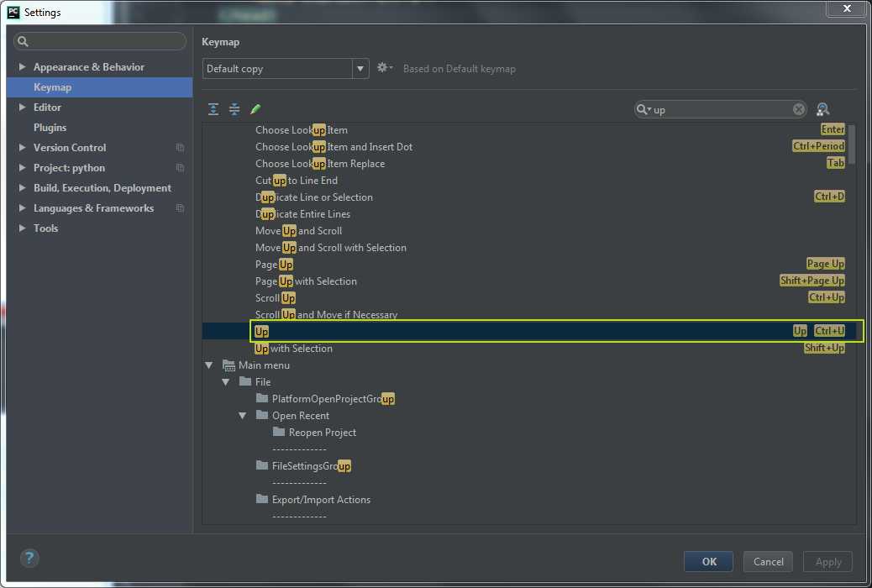
Task: Expand the Languages & Frameworks section
Action: (22, 208)
